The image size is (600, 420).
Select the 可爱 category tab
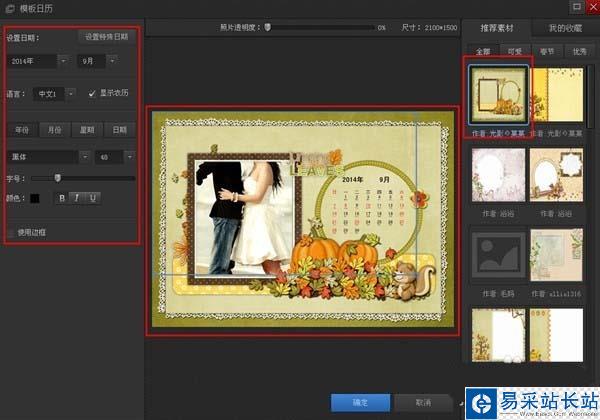[515, 51]
